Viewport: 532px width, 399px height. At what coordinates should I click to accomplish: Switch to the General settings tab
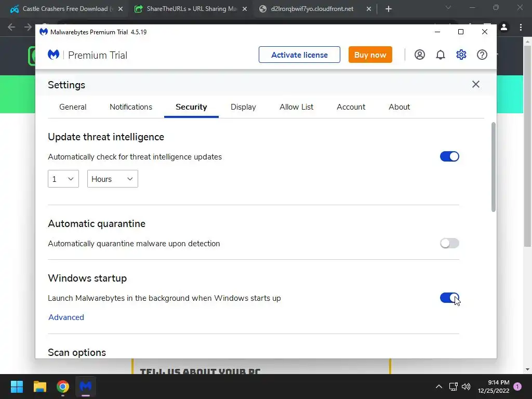click(73, 107)
